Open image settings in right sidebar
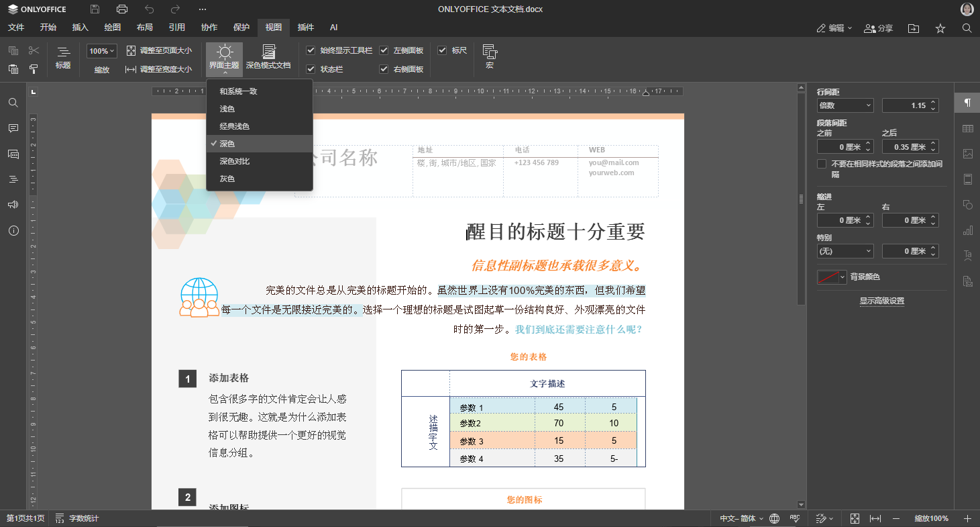980x527 pixels. pyautogui.click(x=967, y=154)
